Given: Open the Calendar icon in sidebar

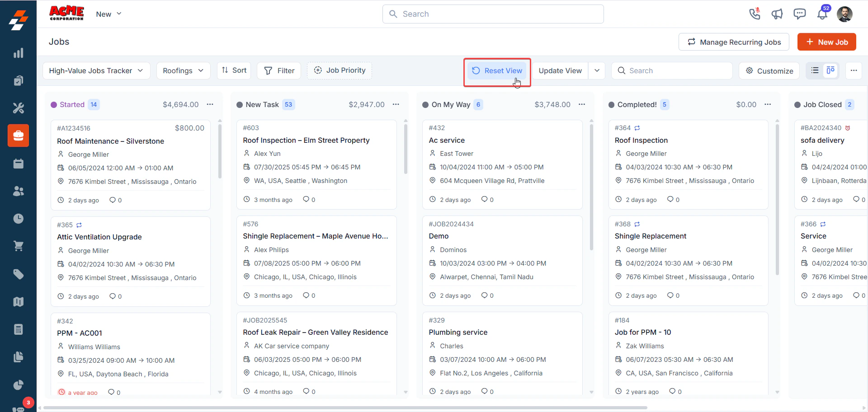Looking at the screenshot, I should coord(18,164).
